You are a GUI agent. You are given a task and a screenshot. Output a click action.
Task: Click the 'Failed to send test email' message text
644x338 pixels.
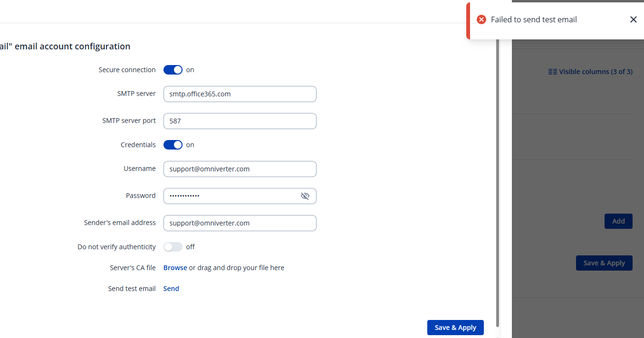534,19
